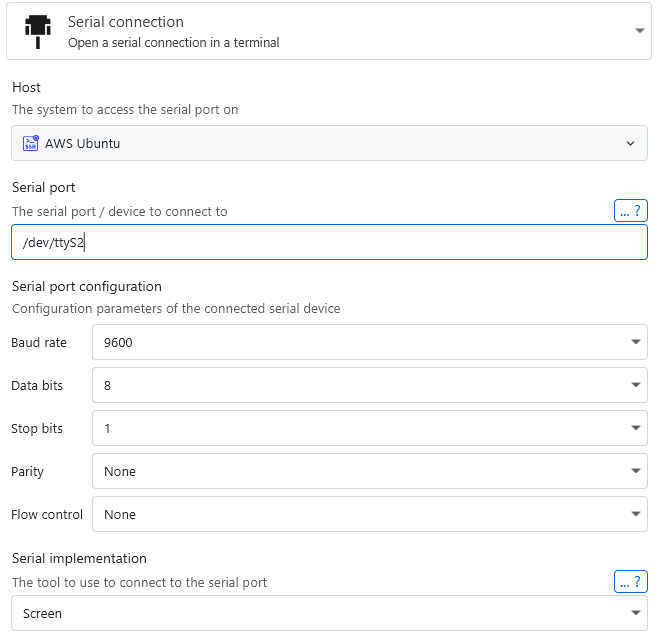658x643 pixels.
Task: Open the Baud rate dropdown arrow
Action: [636, 343]
